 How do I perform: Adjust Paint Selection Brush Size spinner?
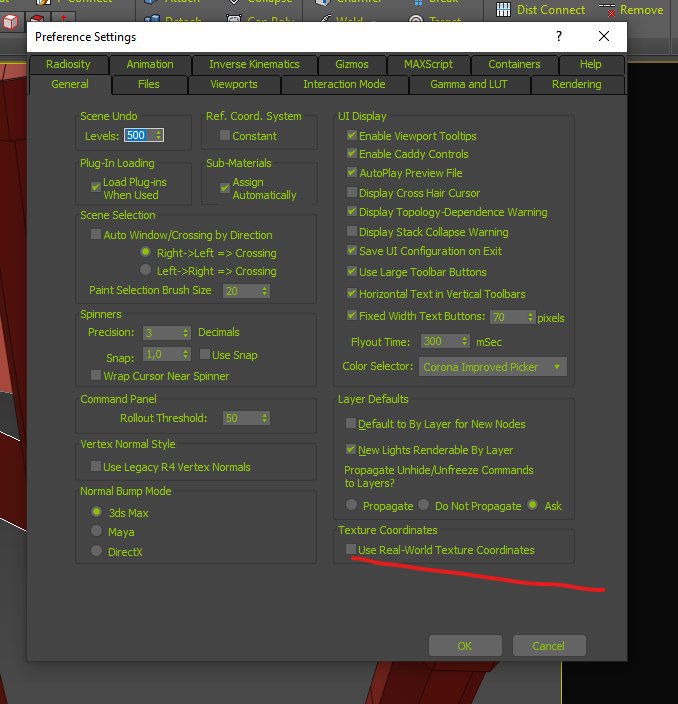click(264, 291)
